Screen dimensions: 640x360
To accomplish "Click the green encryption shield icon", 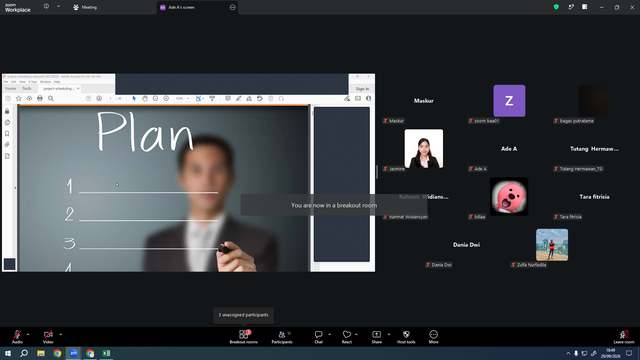I will click(556, 7).
